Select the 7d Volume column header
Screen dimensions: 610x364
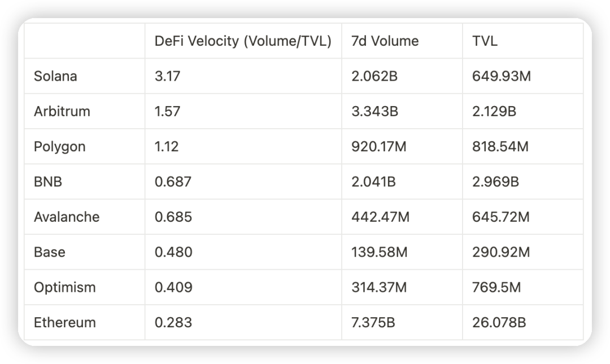385,41
